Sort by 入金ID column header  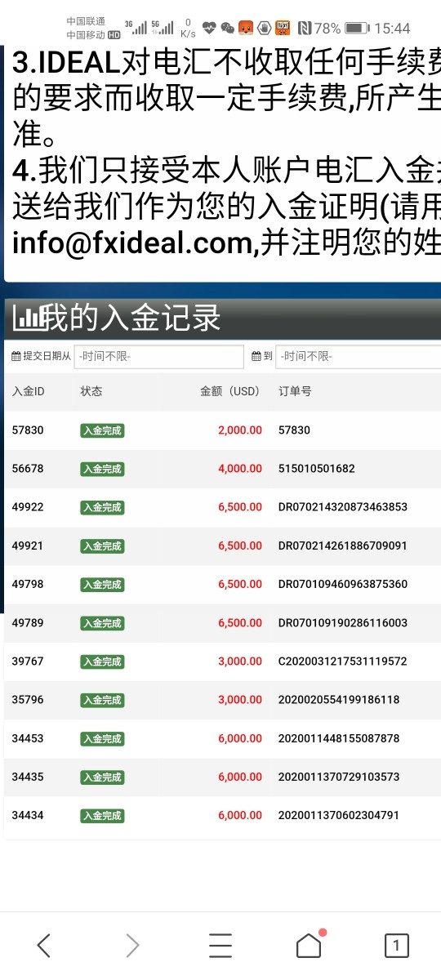[29, 391]
